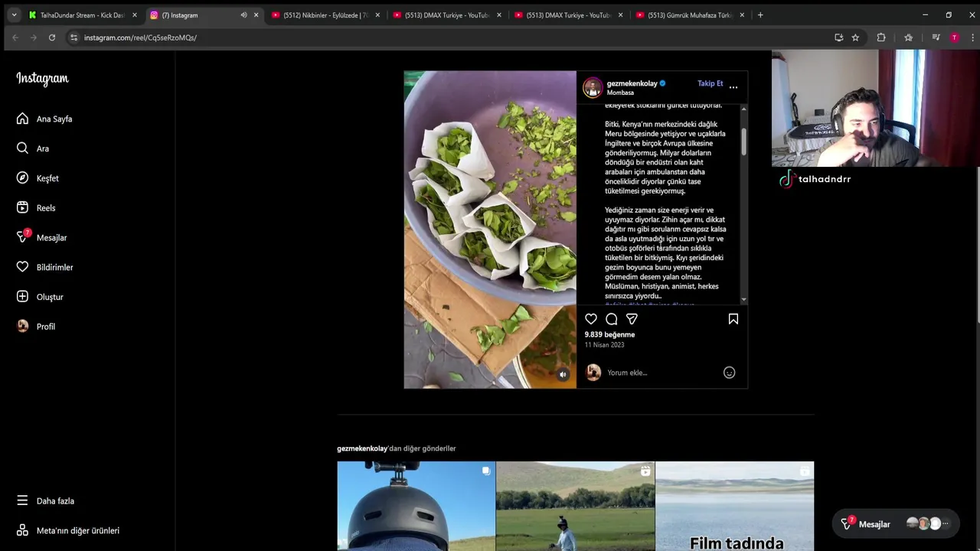Image resolution: width=980 pixels, height=551 pixels.
Task: Open Bildirimler notifications
Action: [44, 267]
